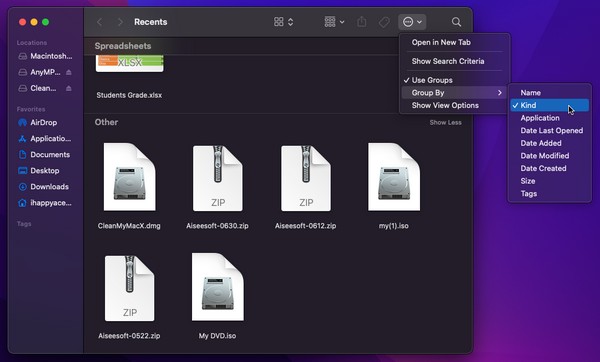The image size is (600, 362).
Task: Open the grouping grid toolbar button
Action: click(334, 22)
